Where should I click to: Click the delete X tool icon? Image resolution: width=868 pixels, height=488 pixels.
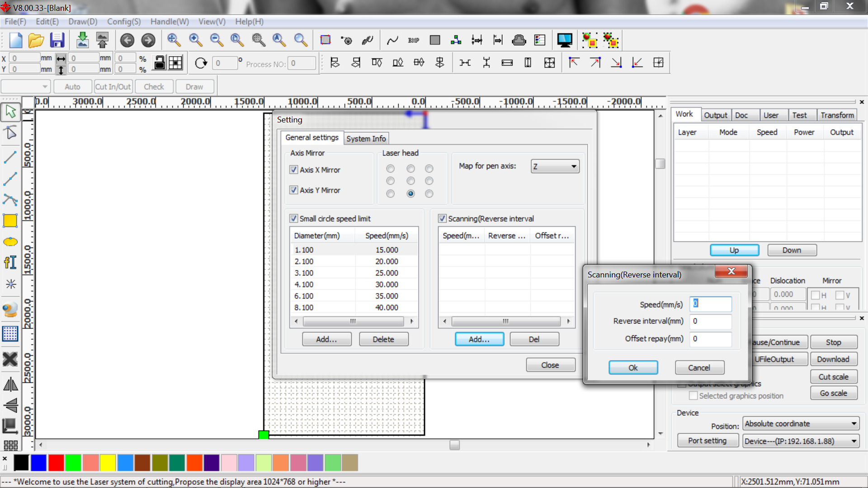click(10, 359)
